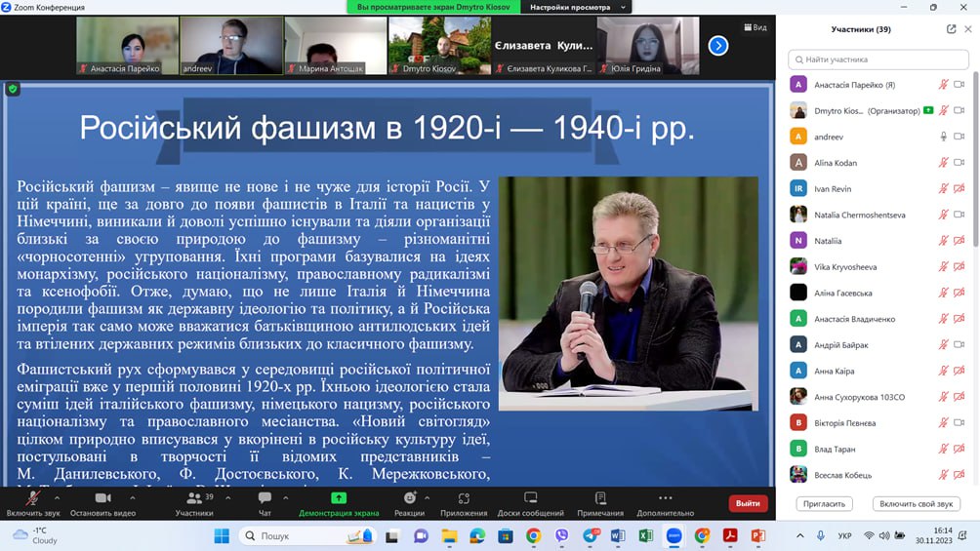Screen dimensions: 980x551
Task: Expand audio options arrow beside microphone
Action: point(61,495)
